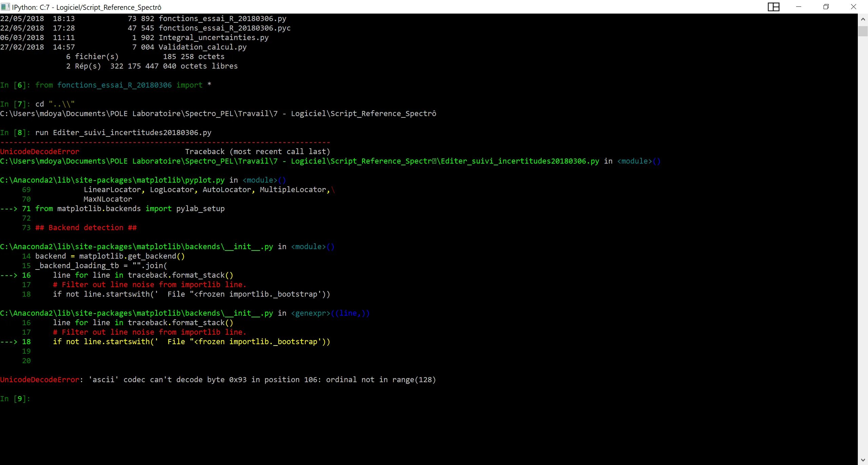Click the red '## Backend detection ##' comment
Image resolution: width=868 pixels, height=465 pixels.
point(86,228)
